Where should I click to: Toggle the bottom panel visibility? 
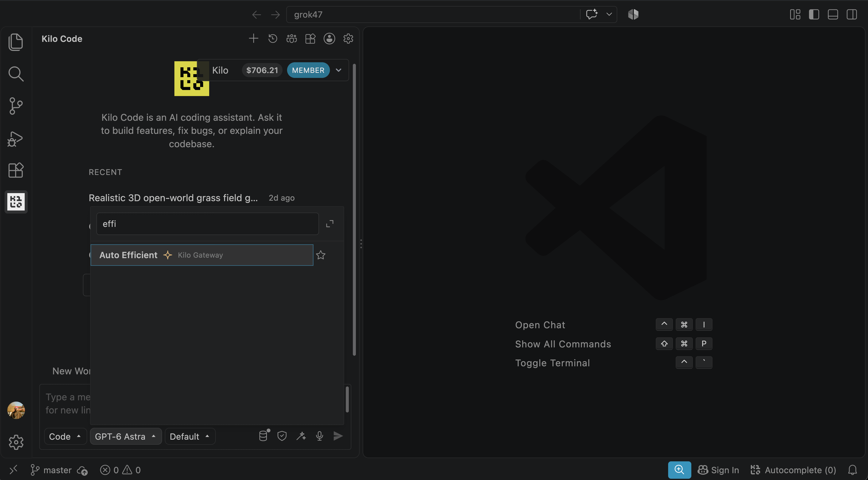tap(833, 14)
